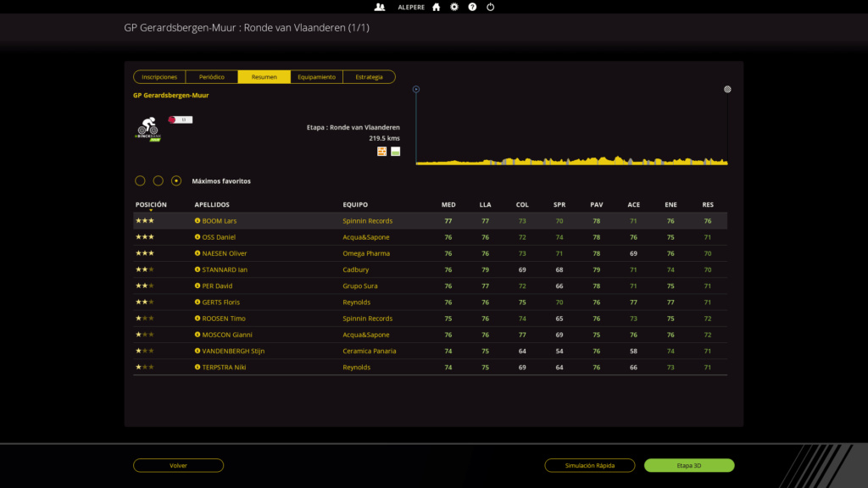Screen dimensions: 868x488
Task: Open info icon for OSS Daniel
Action: [197, 237]
